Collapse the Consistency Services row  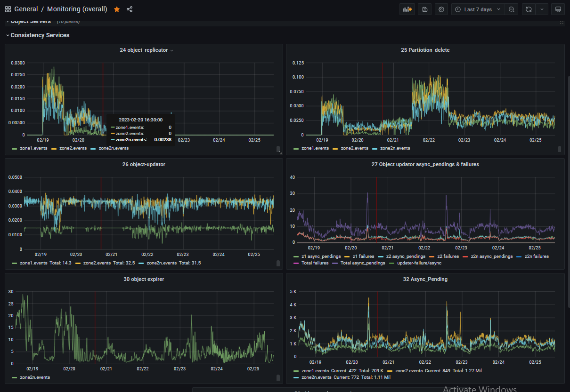tap(40, 35)
